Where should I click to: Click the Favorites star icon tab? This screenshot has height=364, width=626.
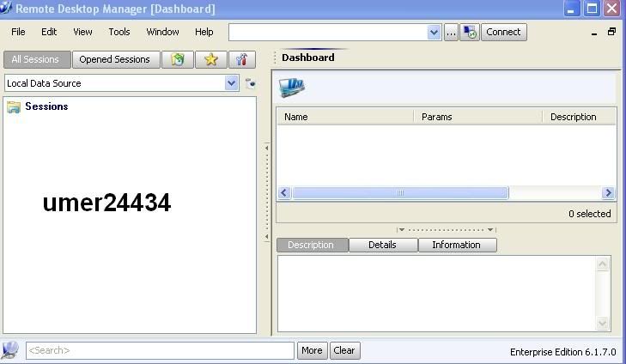(x=210, y=59)
